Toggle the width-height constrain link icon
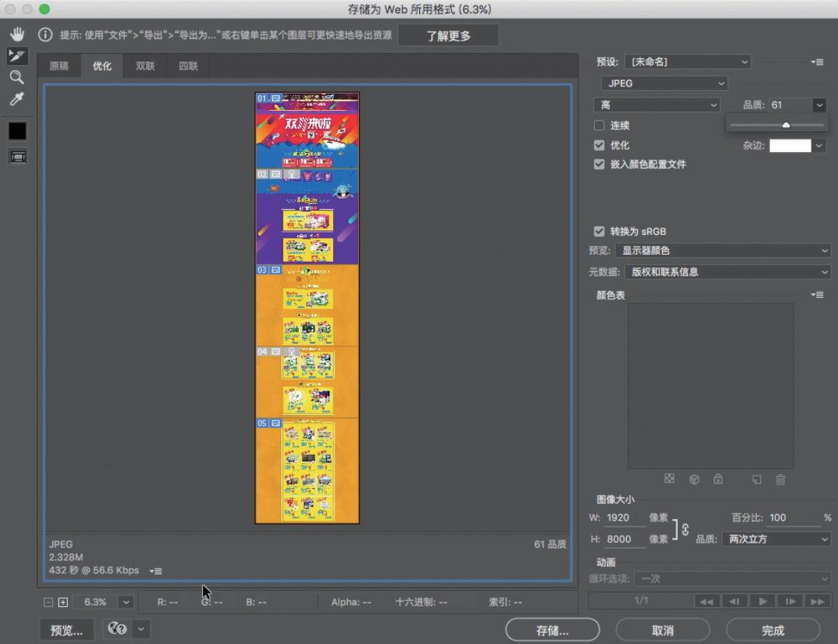The width and height of the screenshot is (838, 644). 685,529
